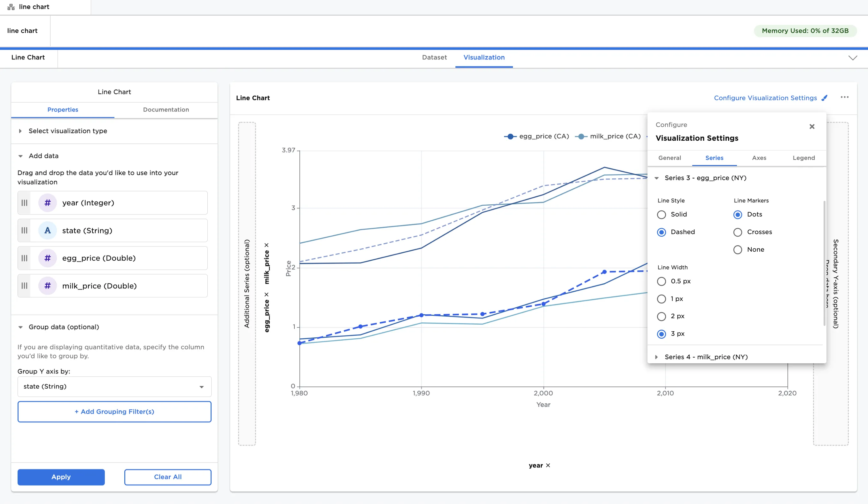Collapse the Group data (optional) section
The width and height of the screenshot is (868, 504).
[x=20, y=327]
